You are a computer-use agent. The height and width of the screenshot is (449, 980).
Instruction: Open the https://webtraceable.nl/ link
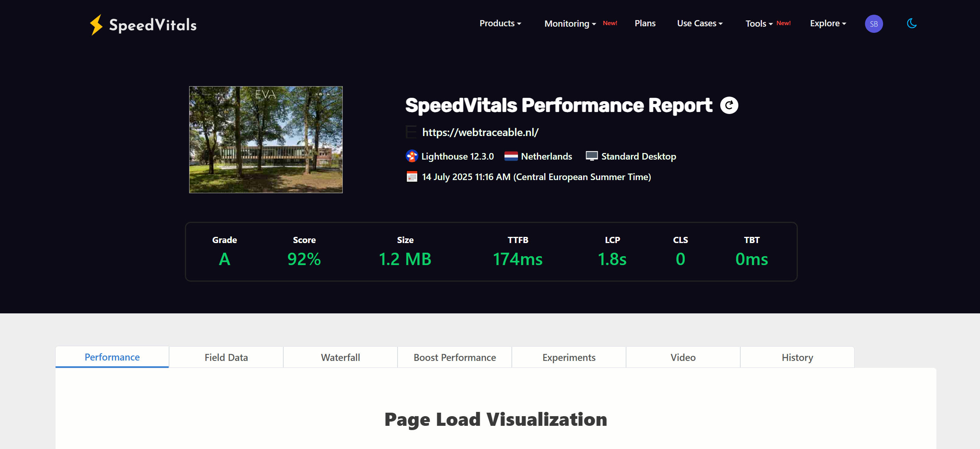click(x=480, y=132)
